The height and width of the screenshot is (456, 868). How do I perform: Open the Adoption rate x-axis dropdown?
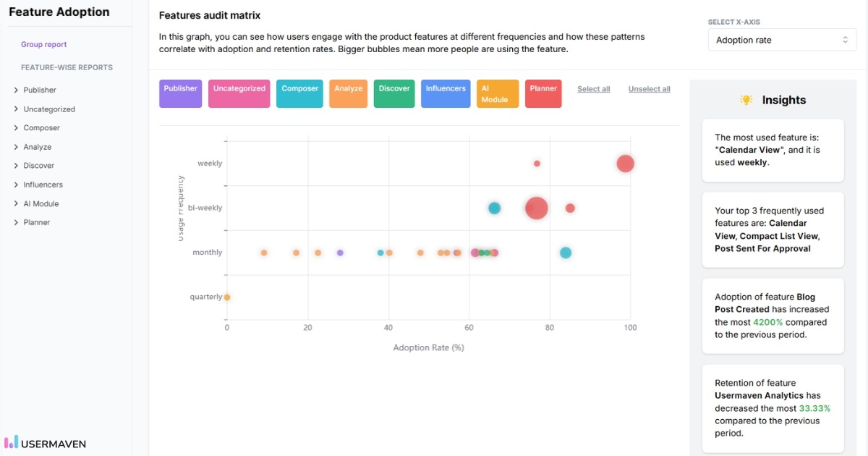point(781,40)
